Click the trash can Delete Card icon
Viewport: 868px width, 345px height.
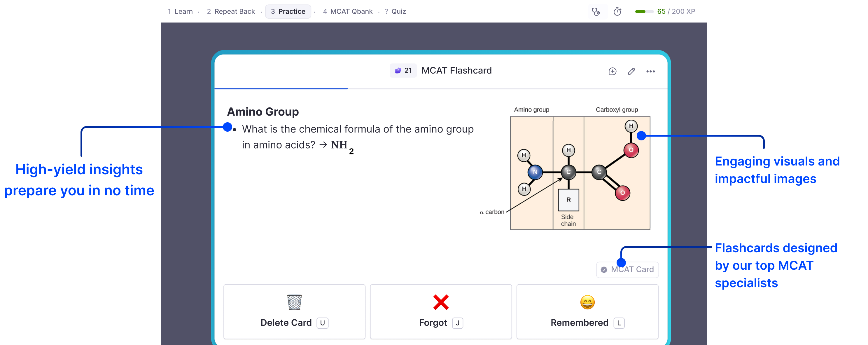(x=294, y=302)
